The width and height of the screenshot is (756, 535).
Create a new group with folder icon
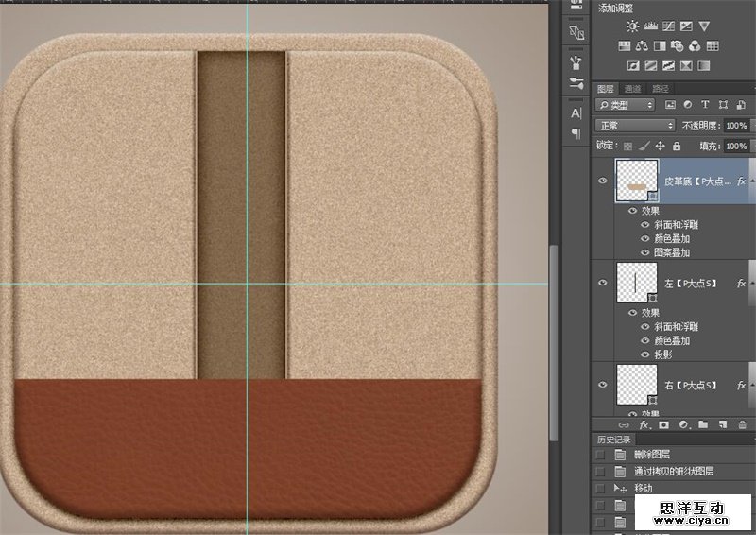click(x=703, y=425)
